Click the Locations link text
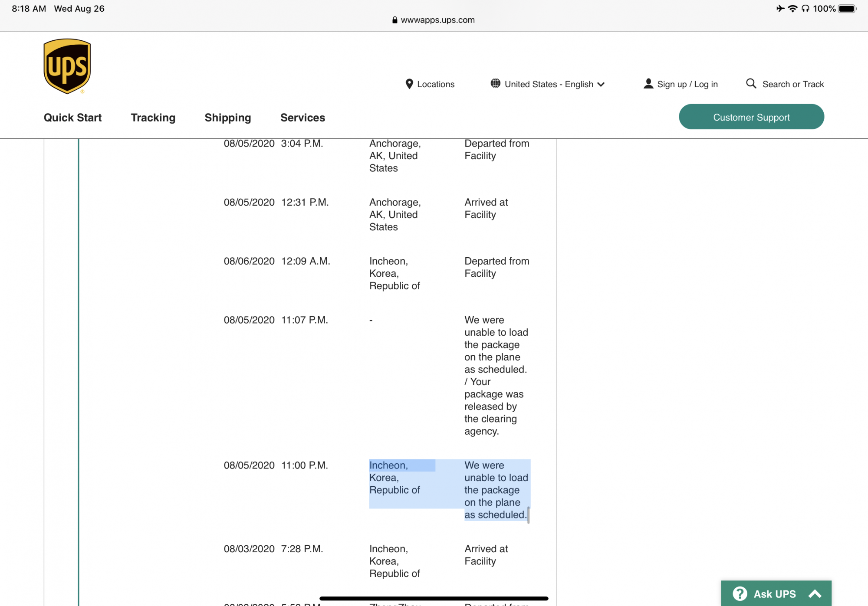 (435, 84)
